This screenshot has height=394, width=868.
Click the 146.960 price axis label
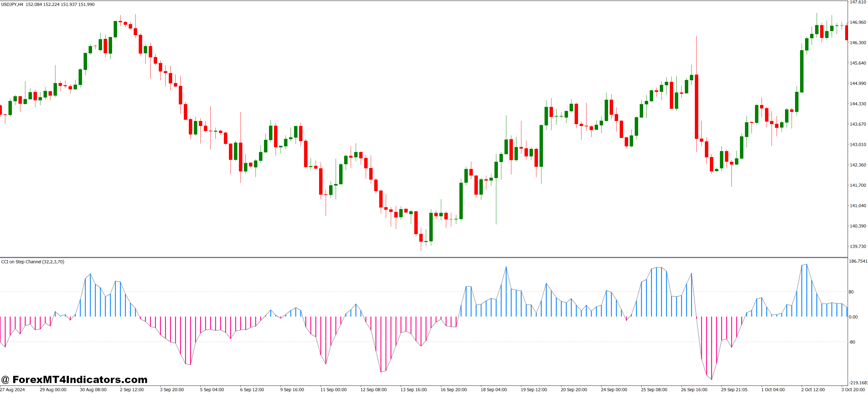(858, 22)
